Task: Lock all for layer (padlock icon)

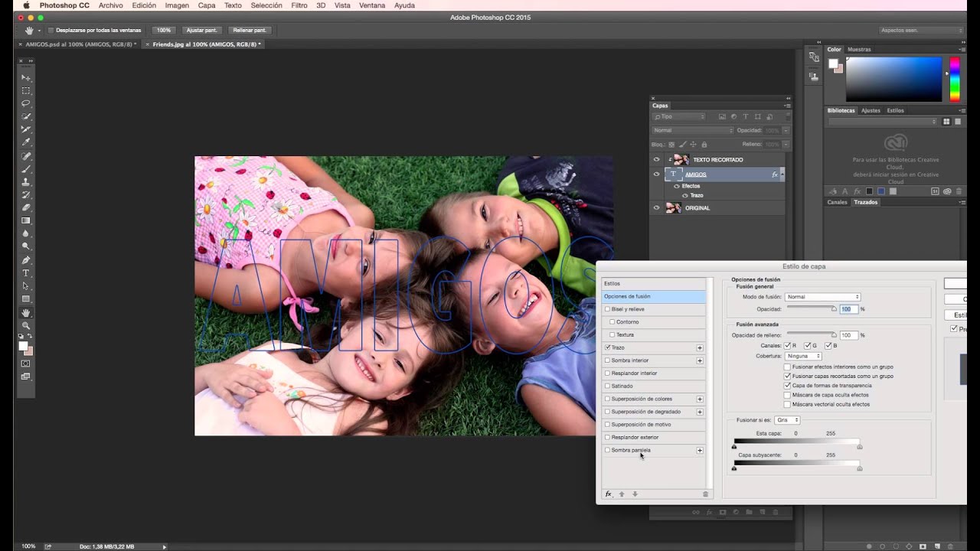Action: pyautogui.click(x=705, y=144)
